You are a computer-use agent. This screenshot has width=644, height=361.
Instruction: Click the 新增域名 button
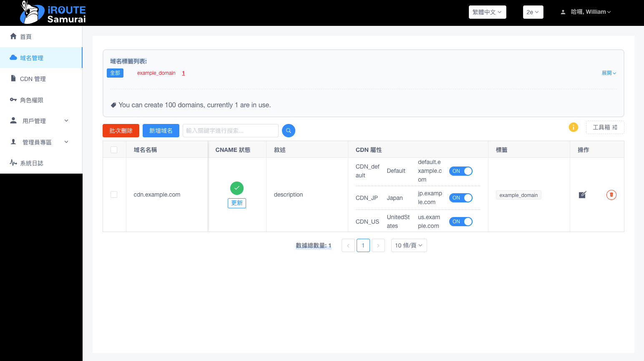click(161, 131)
